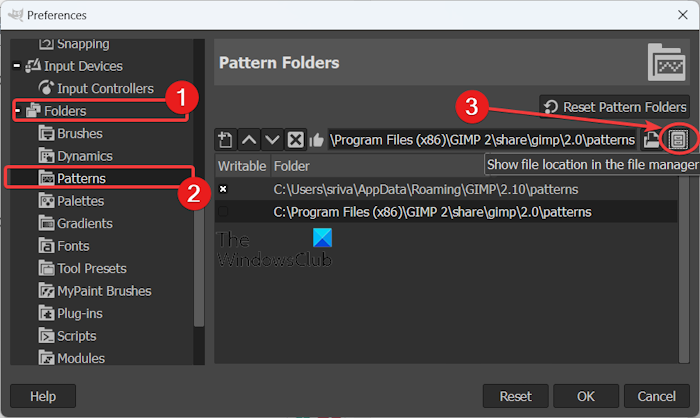
Task: Toggle writable for the Program Files patterns folder
Action: click(223, 212)
